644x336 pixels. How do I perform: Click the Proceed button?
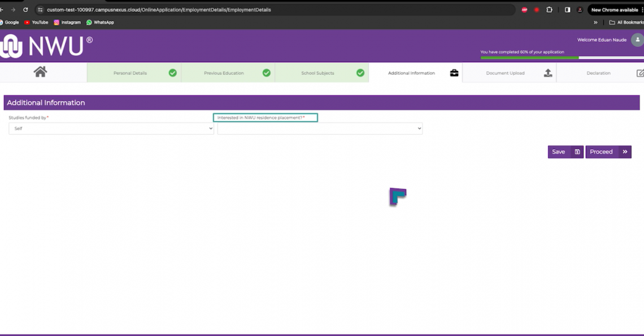(x=608, y=152)
